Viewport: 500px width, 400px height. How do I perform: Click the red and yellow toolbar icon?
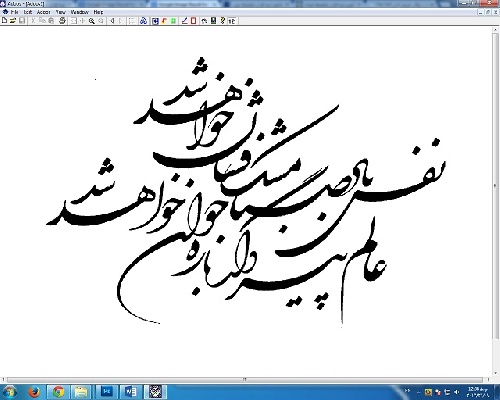tap(164, 21)
